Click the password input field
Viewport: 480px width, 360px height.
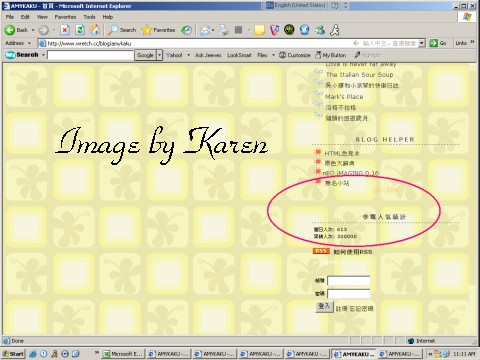pyautogui.click(x=349, y=294)
